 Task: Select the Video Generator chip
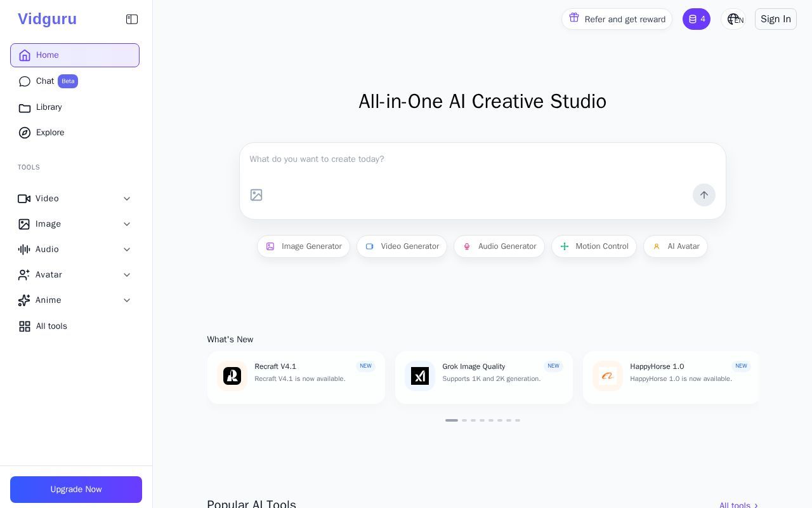pos(402,246)
